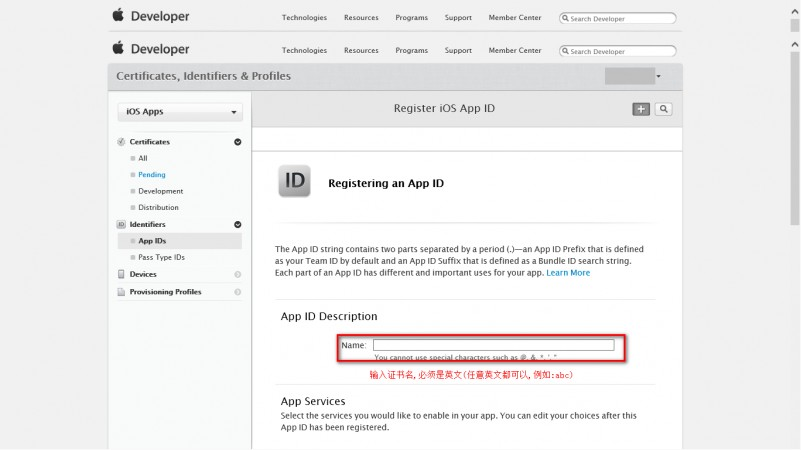
Task: Select Pending under Certificates
Action: pos(152,175)
